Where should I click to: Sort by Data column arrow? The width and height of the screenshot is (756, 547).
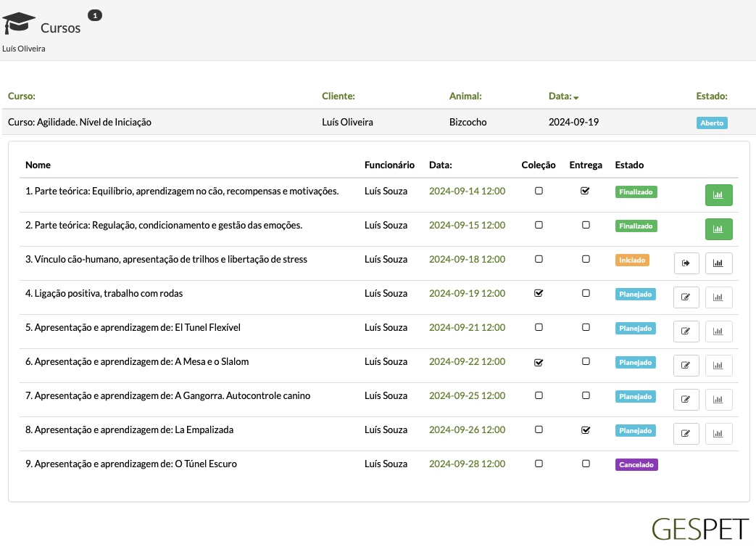coord(576,97)
